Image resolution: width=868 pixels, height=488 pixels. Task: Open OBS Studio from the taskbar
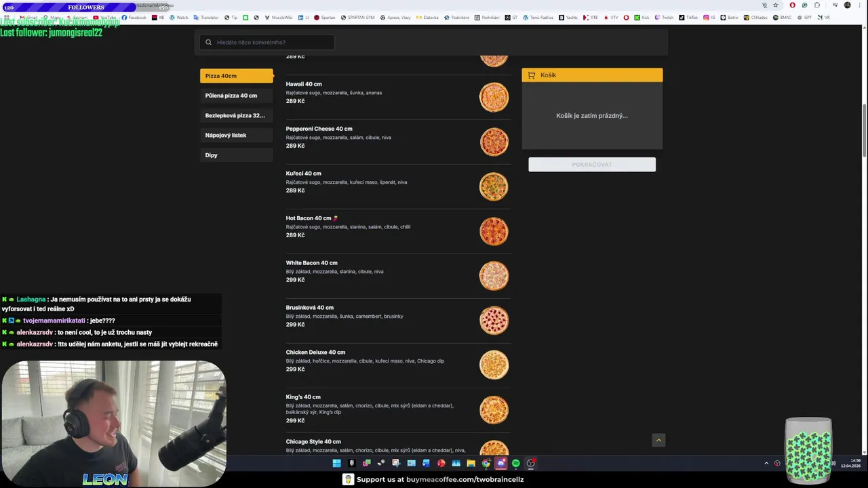tap(530, 464)
